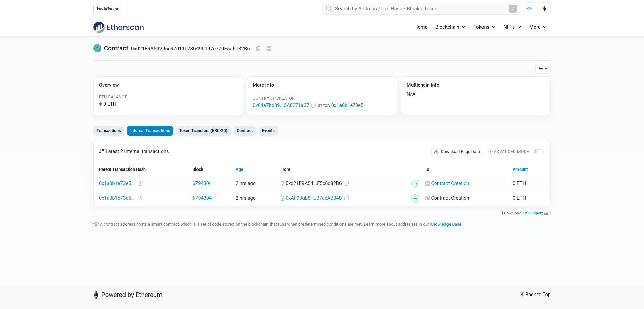Screen dimensions: 644x309
Task: Copy the first row's parent transaction hash
Action: tap(141, 183)
